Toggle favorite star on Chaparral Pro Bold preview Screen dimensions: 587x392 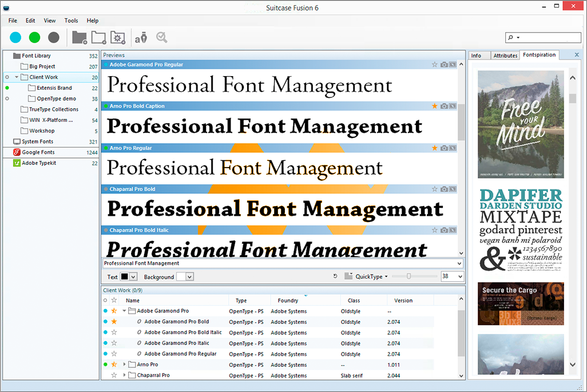coord(435,189)
